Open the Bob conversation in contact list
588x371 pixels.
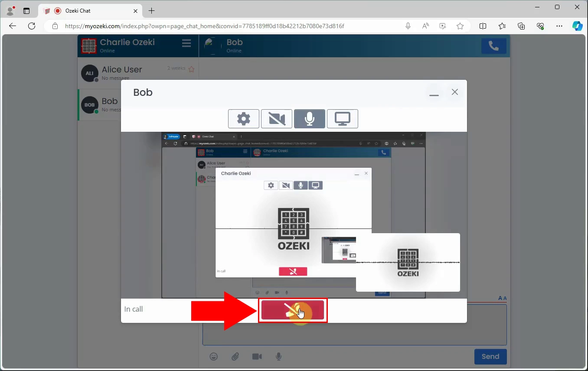[100, 105]
